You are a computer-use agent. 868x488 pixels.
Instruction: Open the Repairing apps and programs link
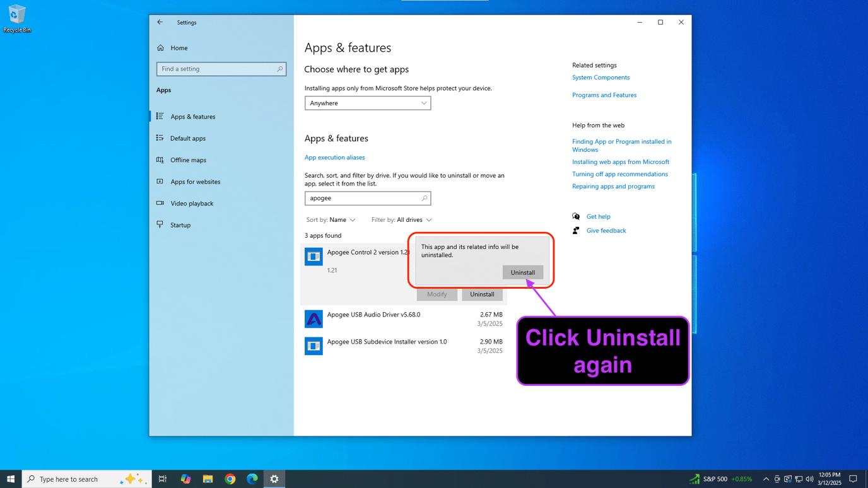tap(613, 186)
